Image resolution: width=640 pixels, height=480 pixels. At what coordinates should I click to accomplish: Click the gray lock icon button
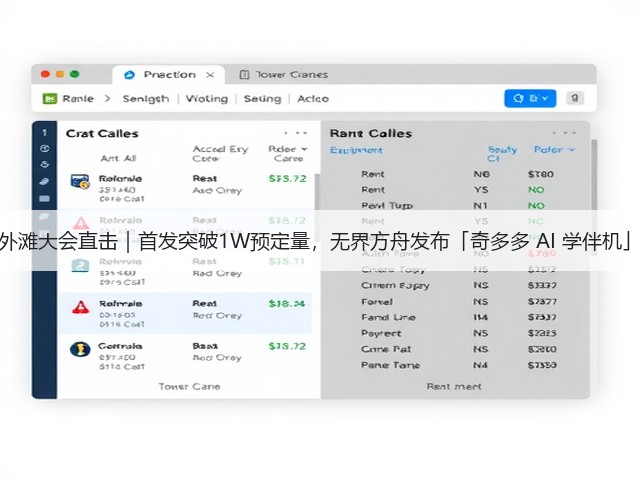click(575, 98)
